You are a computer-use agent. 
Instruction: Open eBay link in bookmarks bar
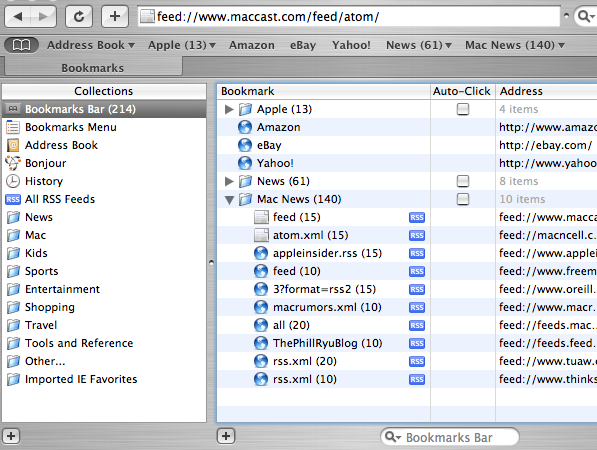pyautogui.click(x=303, y=45)
